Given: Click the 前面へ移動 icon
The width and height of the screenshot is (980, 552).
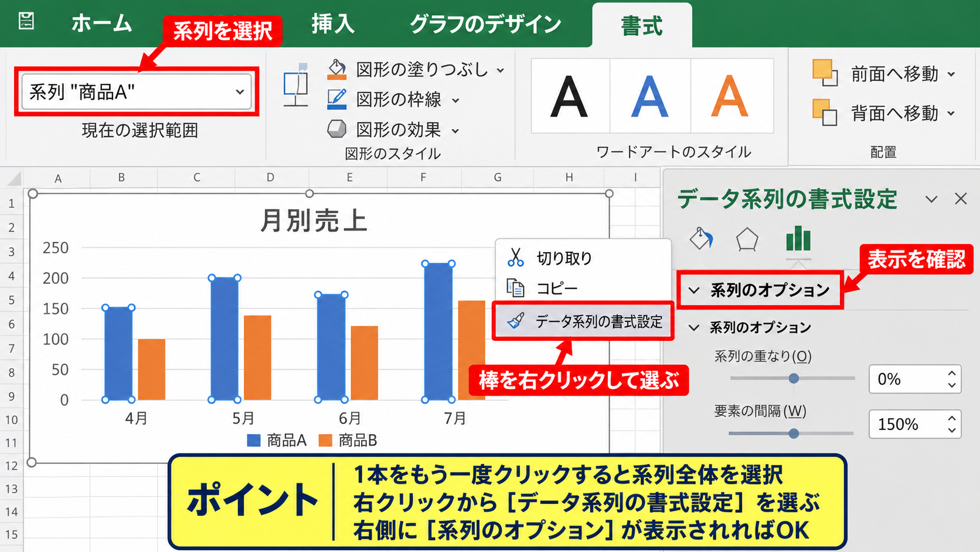Looking at the screenshot, I should pos(825,73).
